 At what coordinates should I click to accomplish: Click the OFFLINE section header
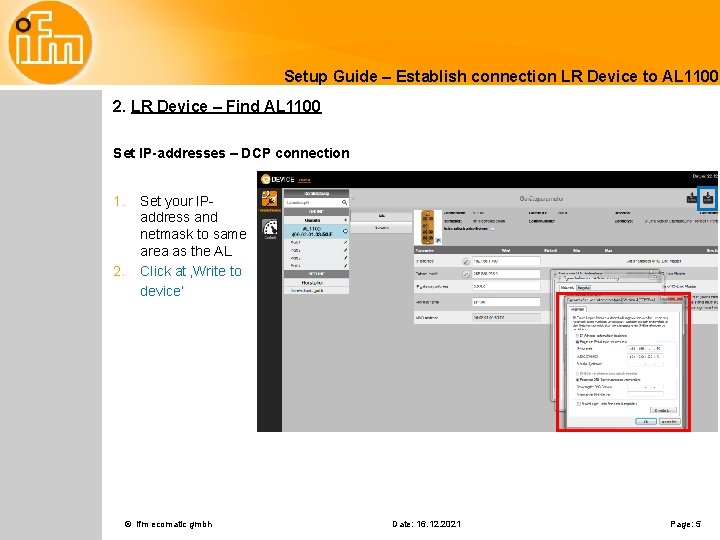[x=316, y=274]
